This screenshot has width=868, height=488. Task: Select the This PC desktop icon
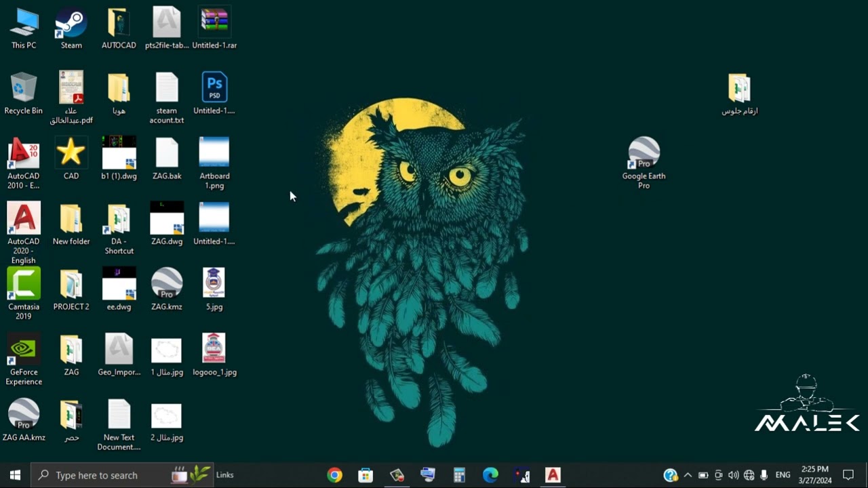24,28
